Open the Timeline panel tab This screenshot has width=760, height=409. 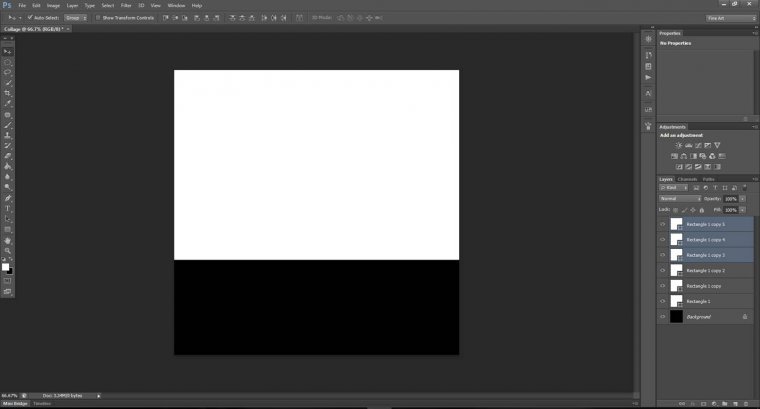pos(42,403)
